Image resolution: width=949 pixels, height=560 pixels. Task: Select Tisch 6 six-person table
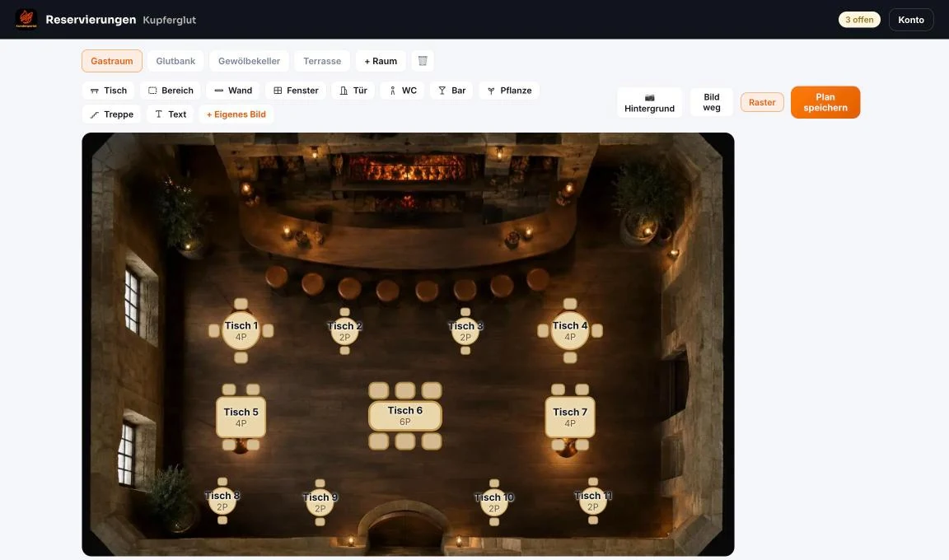point(405,415)
